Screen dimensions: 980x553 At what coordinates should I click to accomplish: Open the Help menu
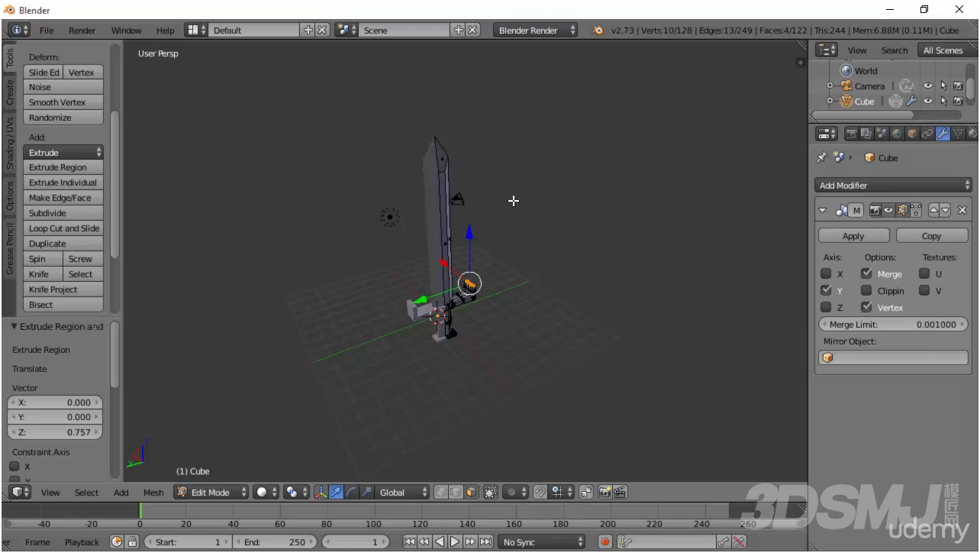pyautogui.click(x=166, y=31)
